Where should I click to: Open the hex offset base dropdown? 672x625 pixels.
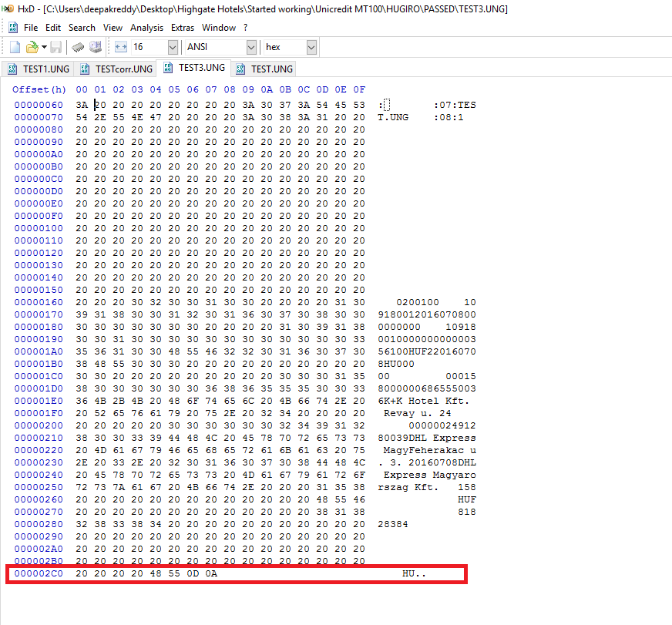coord(310,46)
